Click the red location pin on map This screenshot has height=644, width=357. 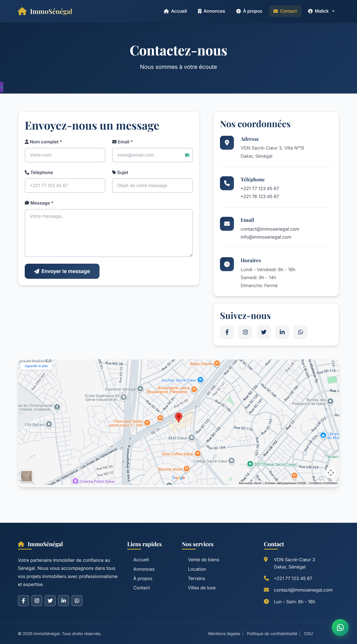click(x=178, y=417)
